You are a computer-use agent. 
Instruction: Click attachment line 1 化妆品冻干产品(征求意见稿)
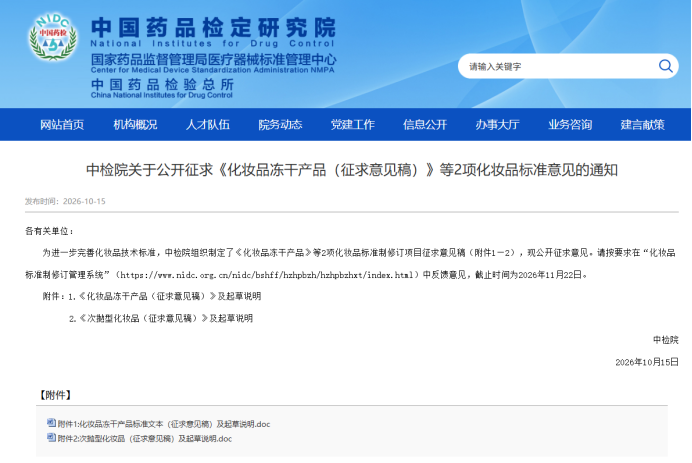(x=165, y=296)
